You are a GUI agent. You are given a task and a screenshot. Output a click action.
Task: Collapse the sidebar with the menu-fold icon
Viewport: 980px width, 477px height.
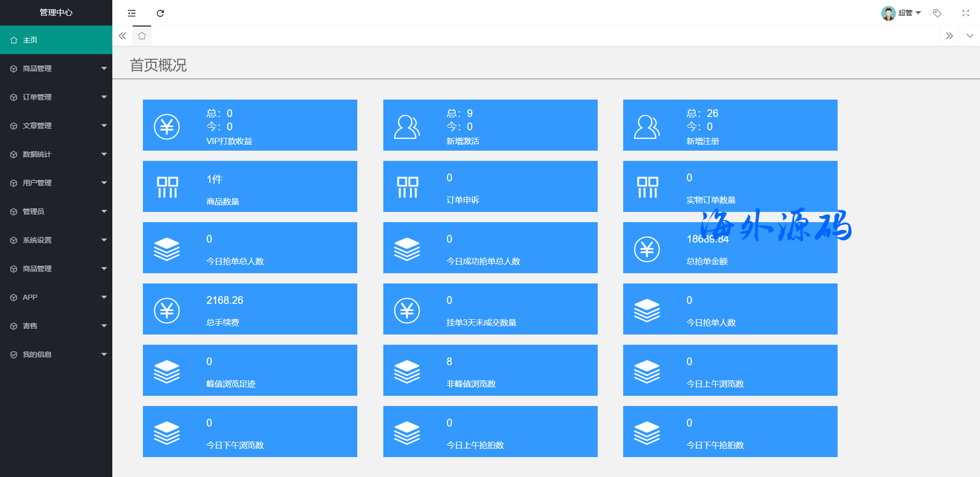point(132,13)
